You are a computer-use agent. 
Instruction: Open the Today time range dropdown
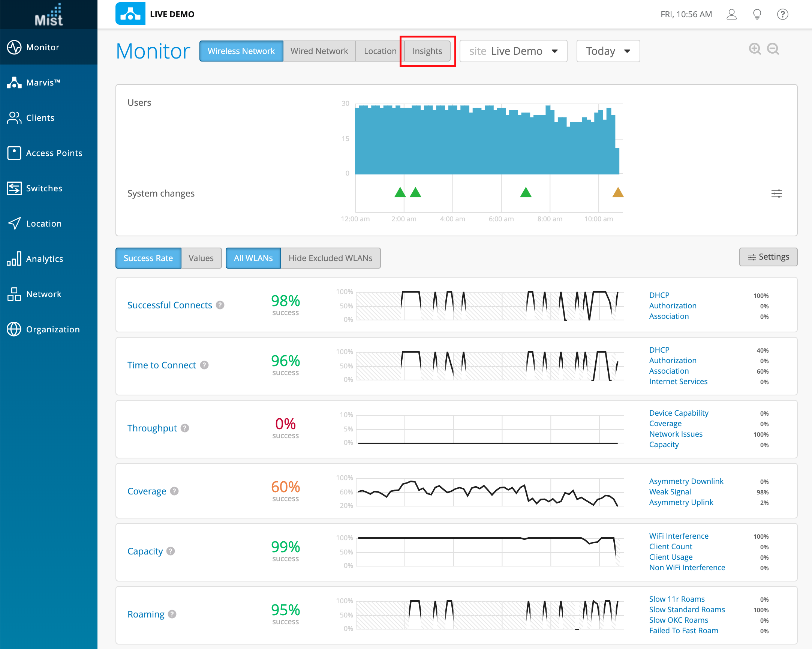tap(607, 51)
